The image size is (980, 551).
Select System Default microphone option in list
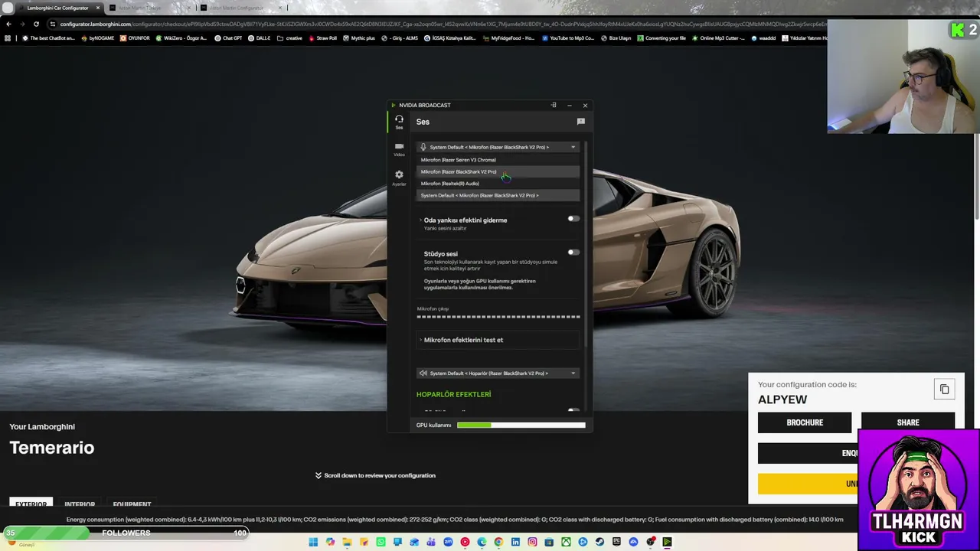tap(498, 195)
